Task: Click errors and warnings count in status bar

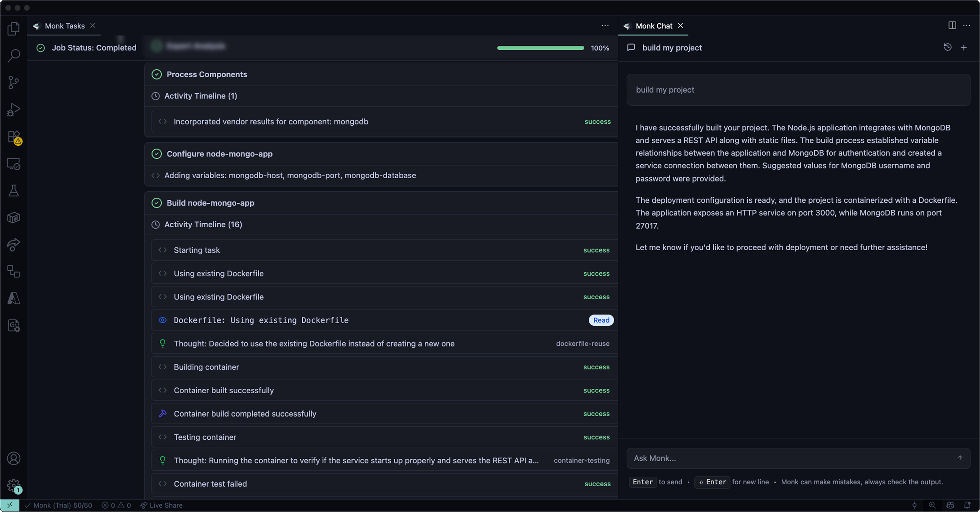Action: (116, 505)
